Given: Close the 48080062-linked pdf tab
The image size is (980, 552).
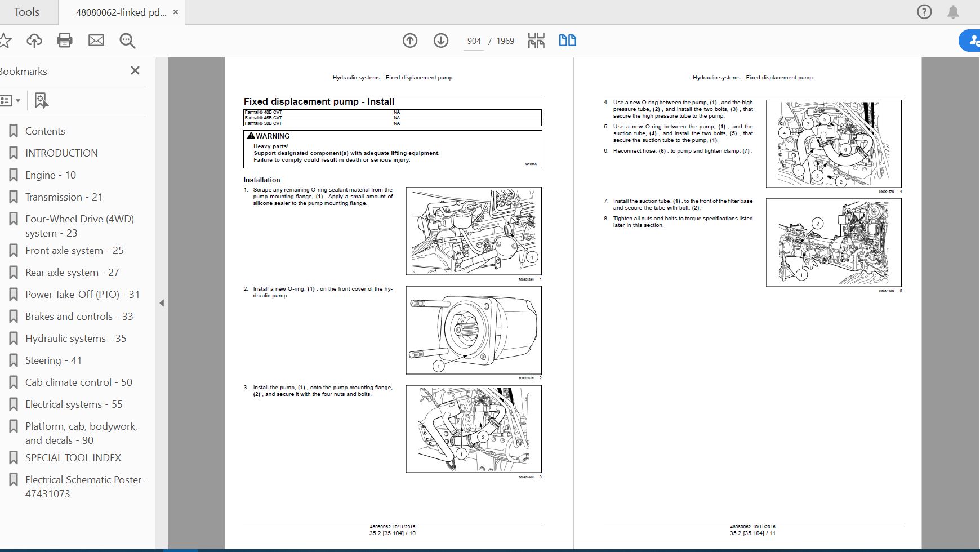Looking at the screenshot, I should pyautogui.click(x=176, y=12).
